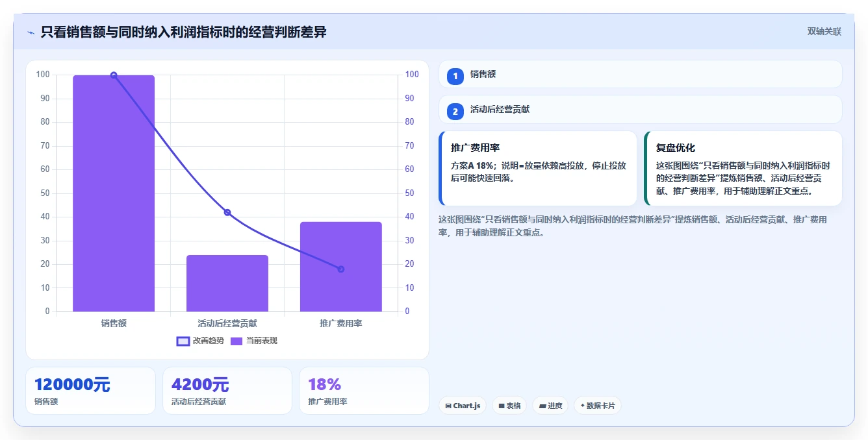Click the 活动后经营贡献 x-axis label
This screenshot has height=440, width=868.
coord(227,323)
